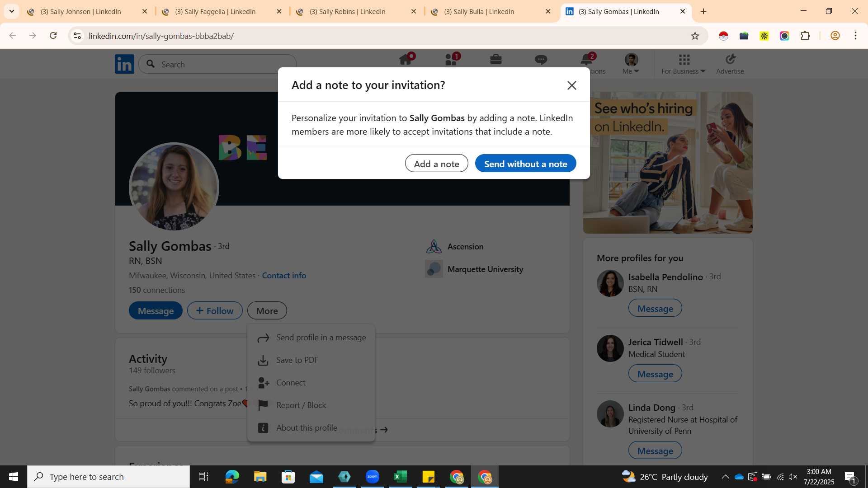The image size is (868, 488).
Task: Open Advertise icon
Action: 730,64
